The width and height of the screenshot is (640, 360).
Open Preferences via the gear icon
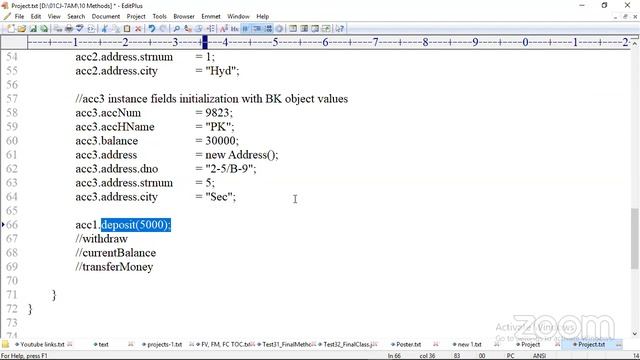(280, 29)
